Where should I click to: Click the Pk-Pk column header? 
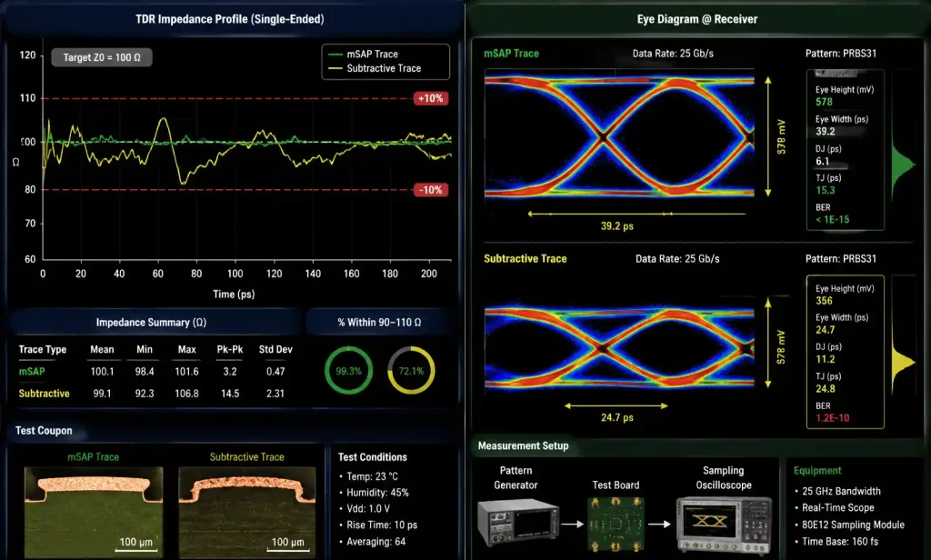[230, 350]
